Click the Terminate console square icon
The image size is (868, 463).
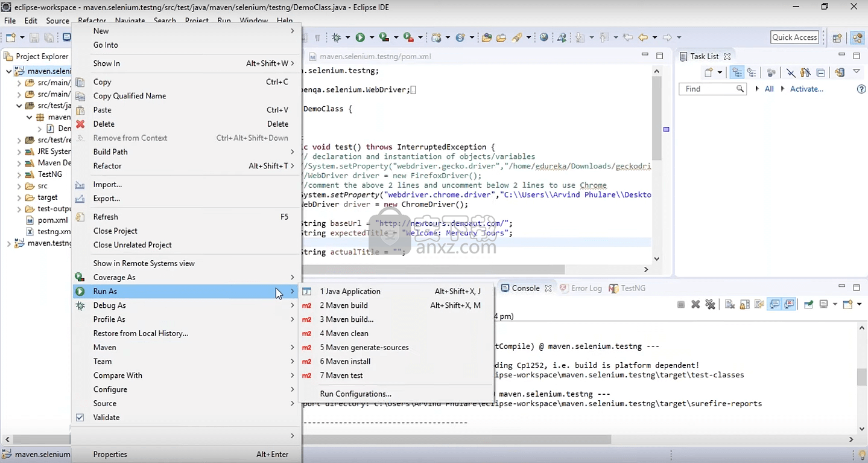coord(681,304)
